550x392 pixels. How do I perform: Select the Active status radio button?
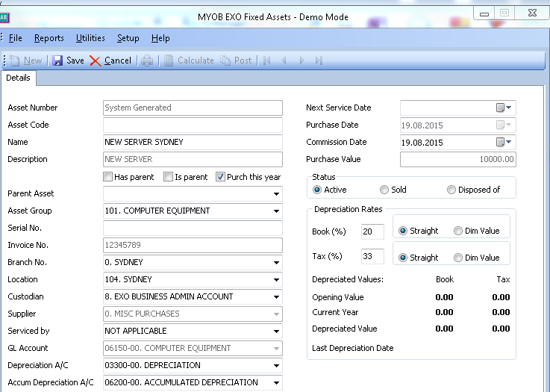pyautogui.click(x=317, y=190)
